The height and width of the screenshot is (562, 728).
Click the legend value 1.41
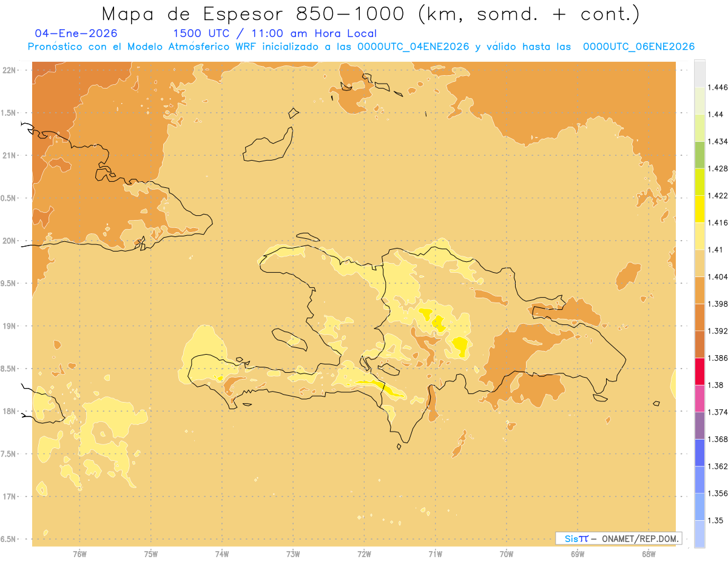tap(715, 250)
